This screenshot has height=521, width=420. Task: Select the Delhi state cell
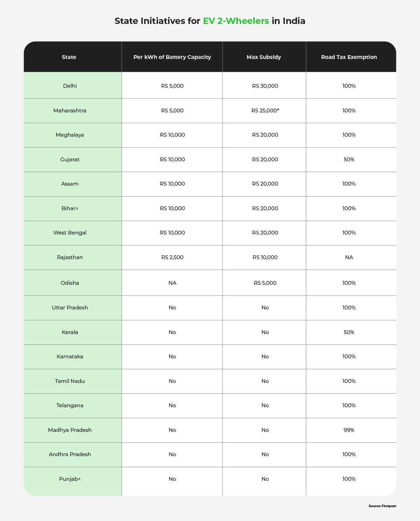click(70, 86)
